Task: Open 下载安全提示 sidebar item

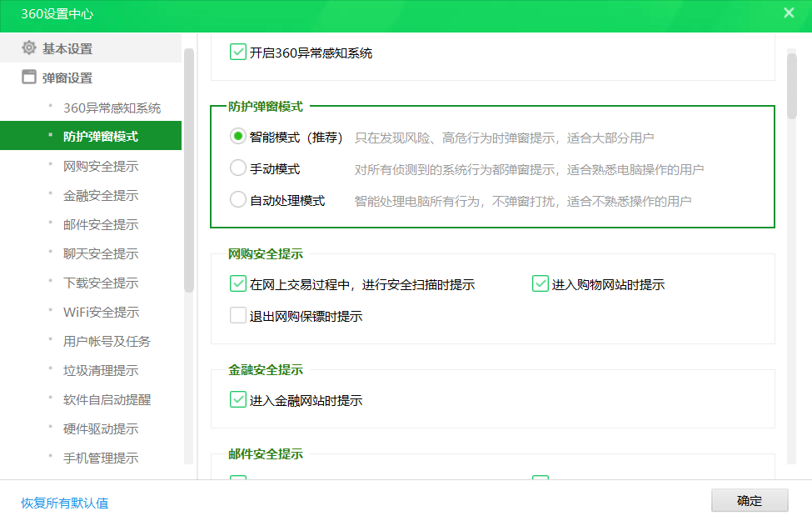Action: point(101,283)
